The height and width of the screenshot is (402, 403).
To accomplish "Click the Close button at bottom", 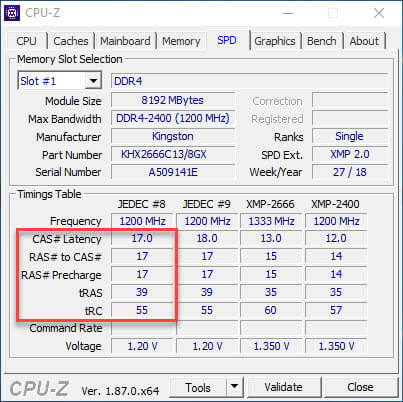I will [360, 387].
